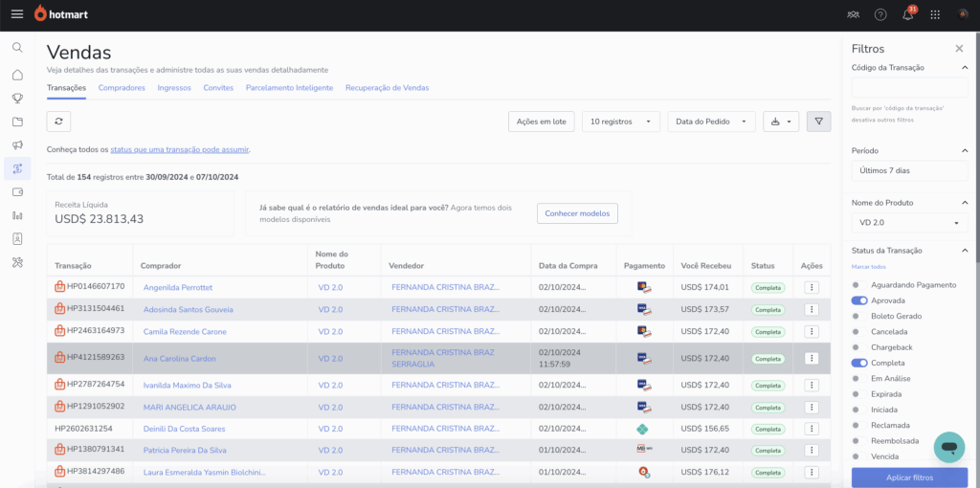This screenshot has width=980, height=488.
Task: Click Completa status badge for Patricia Pereira
Action: pos(768,450)
